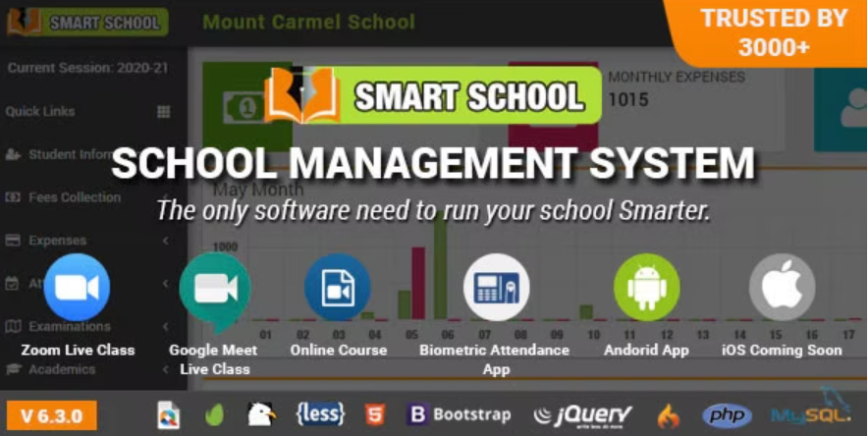868x436 pixels.
Task: Click the V 6.3.0 version badge
Action: [52, 415]
